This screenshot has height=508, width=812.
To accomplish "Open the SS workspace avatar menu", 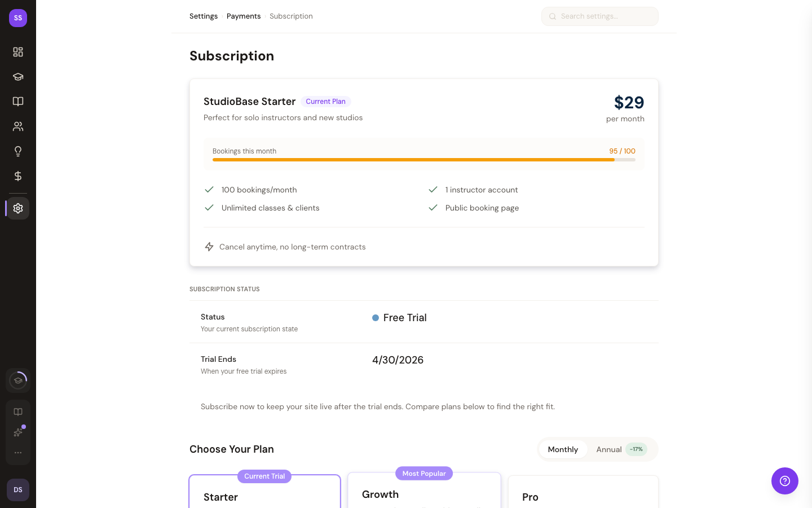I will coord(18,18).
